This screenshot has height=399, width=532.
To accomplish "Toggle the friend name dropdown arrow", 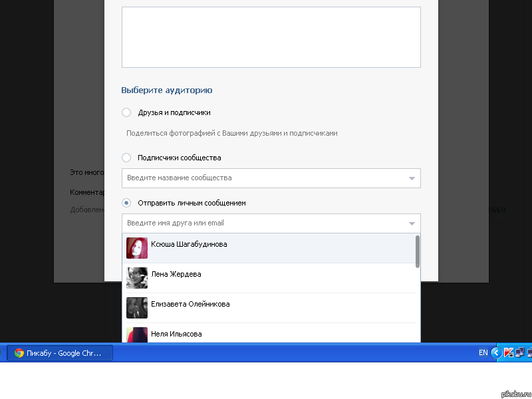I will click(412, 223).
